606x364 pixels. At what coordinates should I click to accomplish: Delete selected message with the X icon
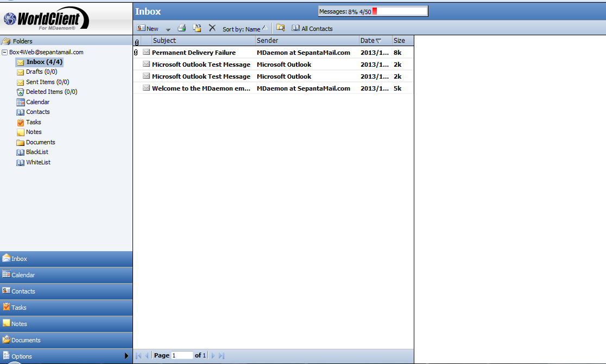[212, 28]
